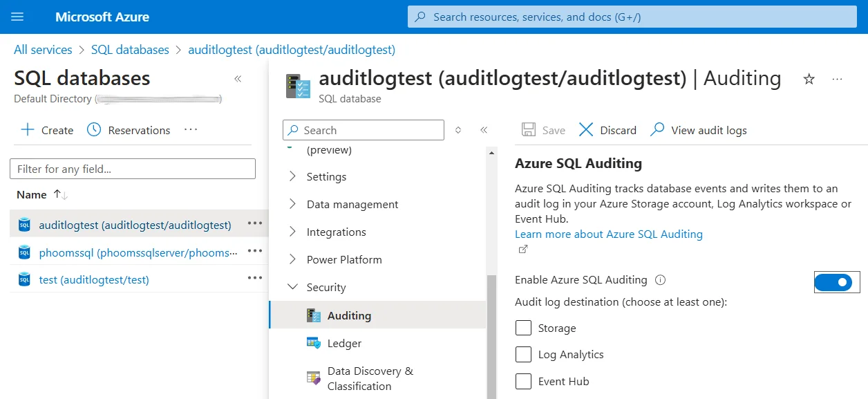Viewport: 868px width, 399px height.
Task: Open the Azure portal hamburger menu
Action: click(17, 17)
